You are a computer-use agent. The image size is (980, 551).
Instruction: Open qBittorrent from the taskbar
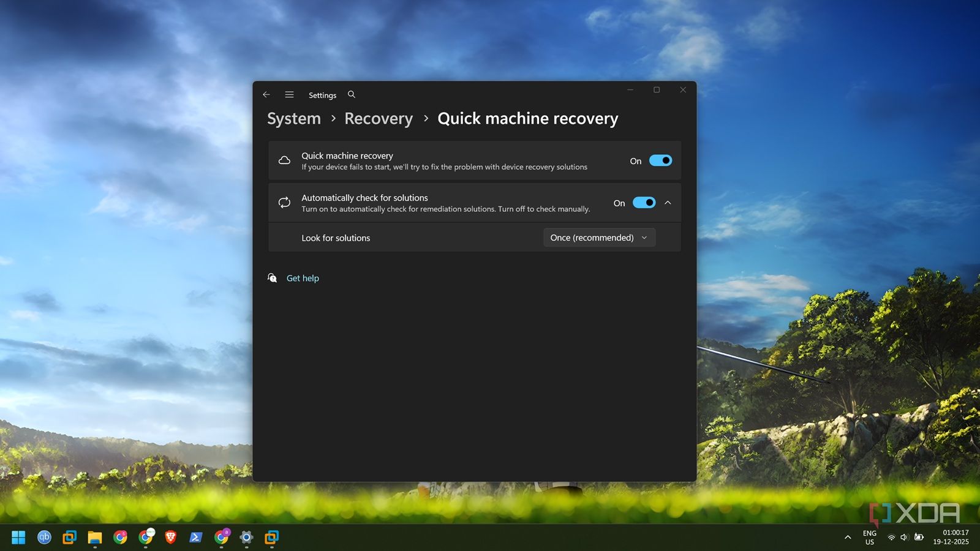tap(44, 538)
